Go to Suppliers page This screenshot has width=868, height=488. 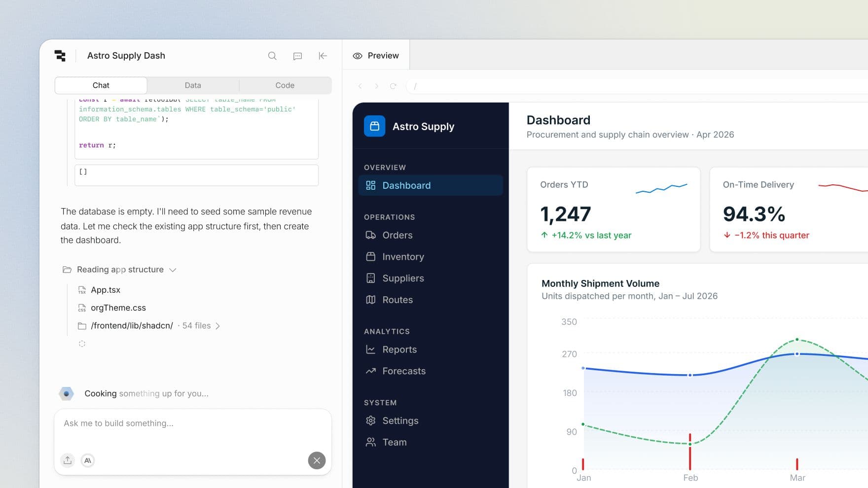(431, 278)
